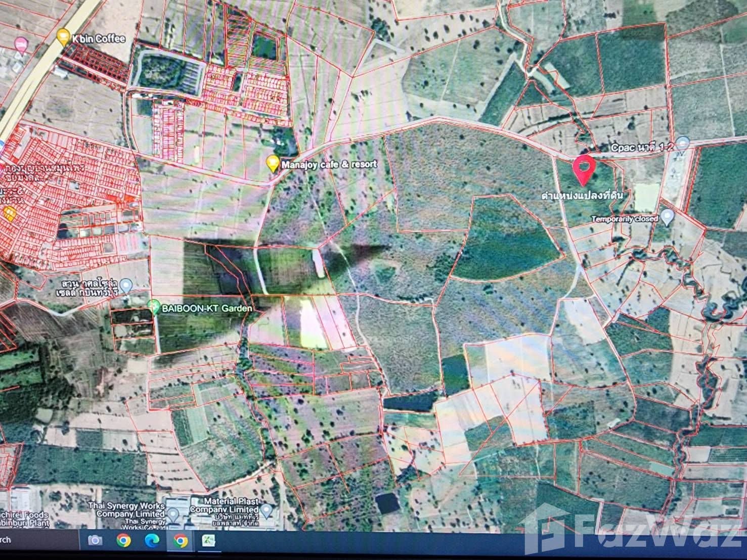Click the yellow Manajoy cafe & resort pin
The height and width of the screenshot is (560, 747).
273,163
